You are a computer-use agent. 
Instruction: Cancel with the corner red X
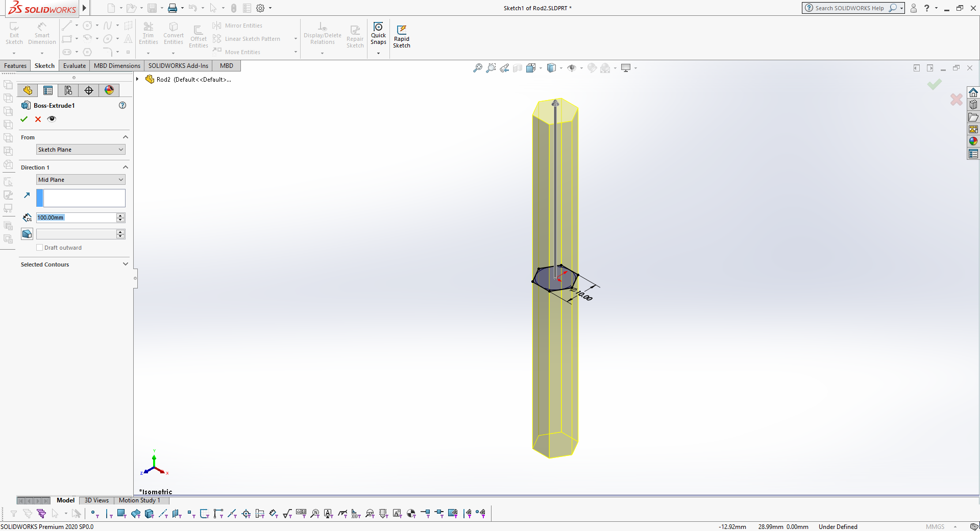point(957,100)
